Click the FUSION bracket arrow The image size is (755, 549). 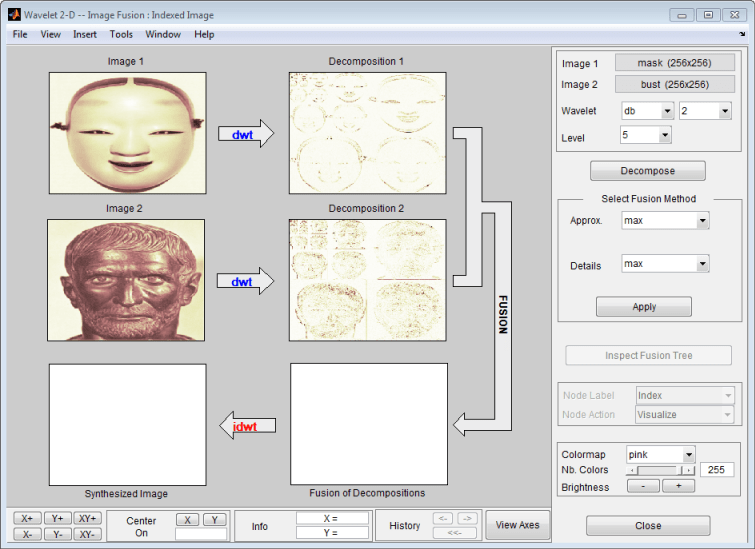coord(502,314)
